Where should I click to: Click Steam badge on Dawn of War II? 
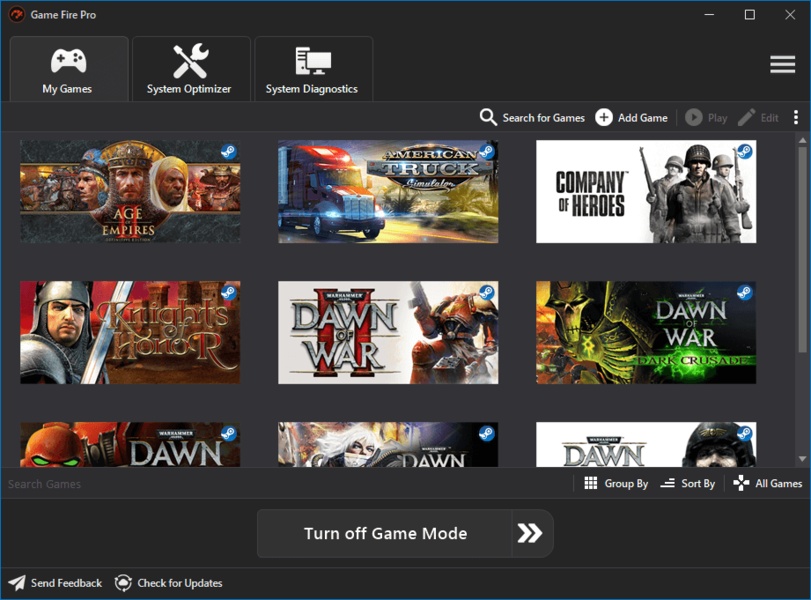coord(487,292)
